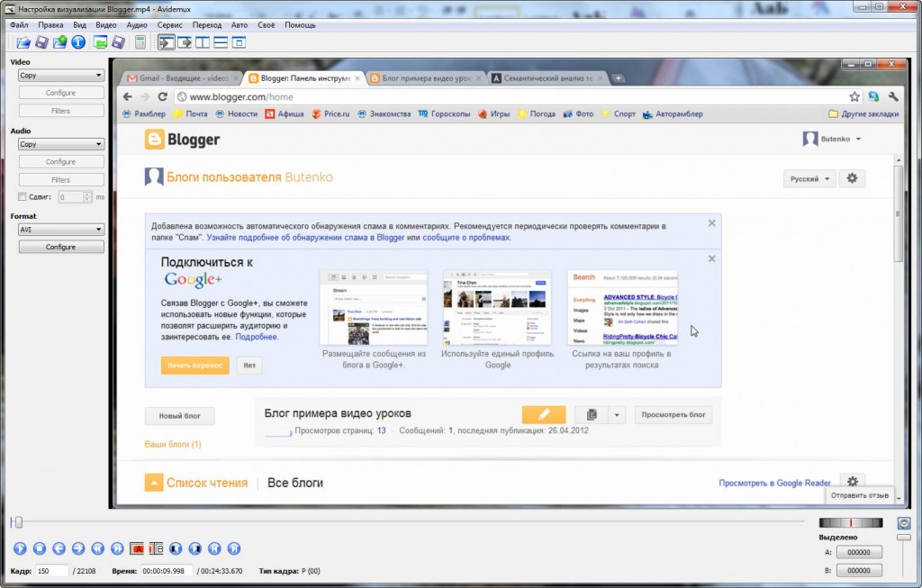The height and width of the screenshot is (588, 922).
Task: Select the Input preview mode icon
Action: 167,42
